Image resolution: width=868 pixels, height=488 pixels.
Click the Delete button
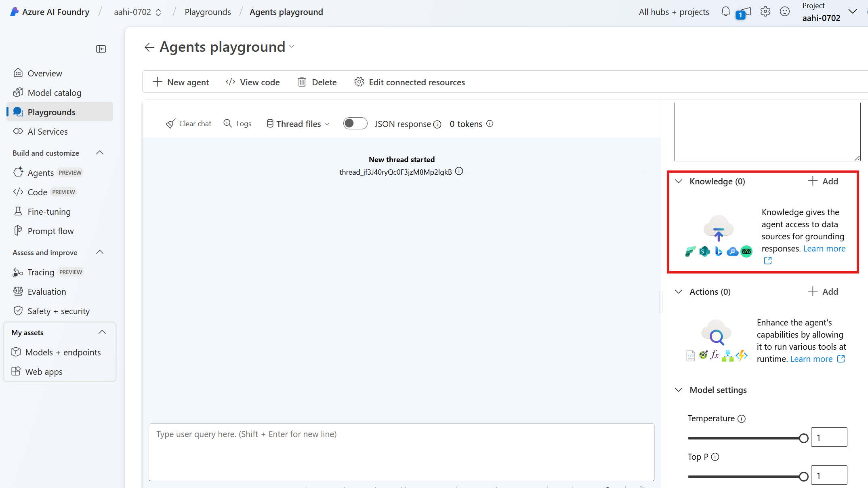pyautogui.click(x=317, y=82)
